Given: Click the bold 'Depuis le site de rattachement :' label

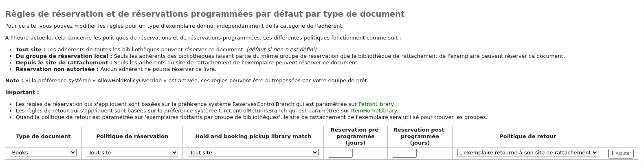Looking at the screenshot, I should pyautogui.click(x=64, y=63).
